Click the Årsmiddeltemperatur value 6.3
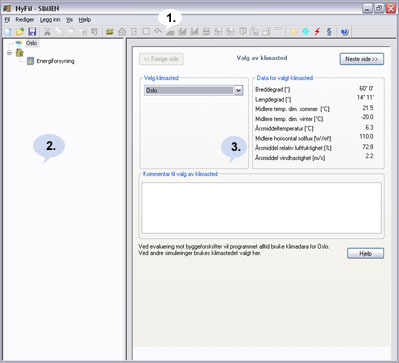399x363 pixels. pyautogui.click(x=369, y=128)
